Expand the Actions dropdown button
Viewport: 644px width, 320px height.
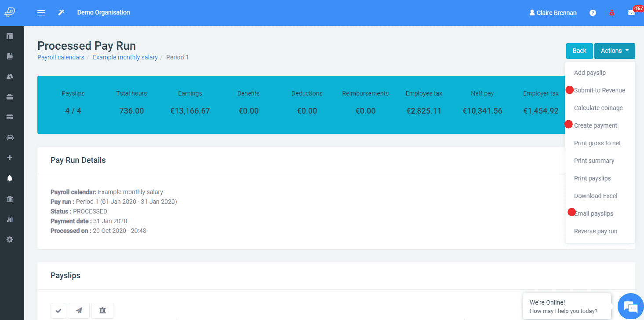[x=614, y=51]
